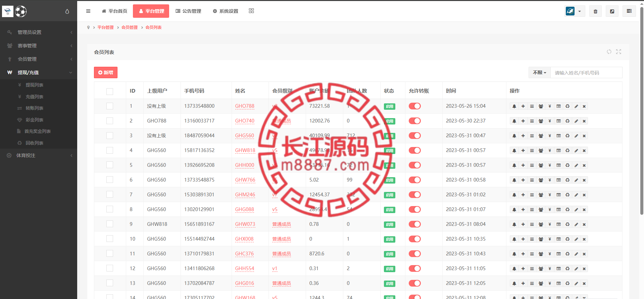The height and width of the screenshot is (299, 644).
Task: Tick the select-all checkbox in table header
Action: click(x=110, y=91)
